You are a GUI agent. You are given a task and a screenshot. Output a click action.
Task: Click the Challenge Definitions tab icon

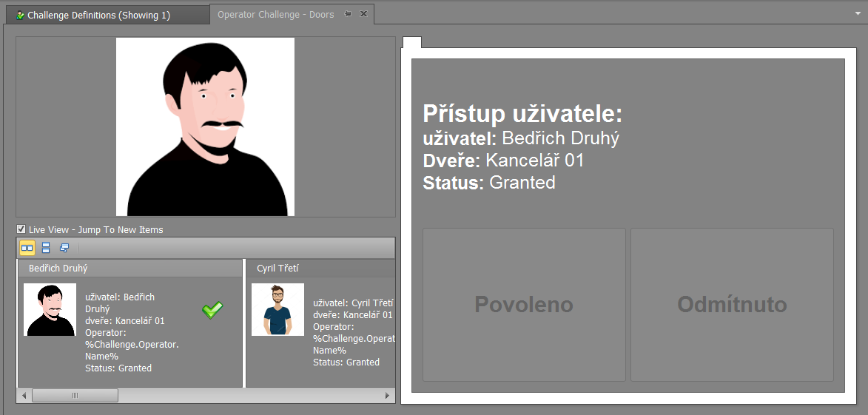click(20, 15)
